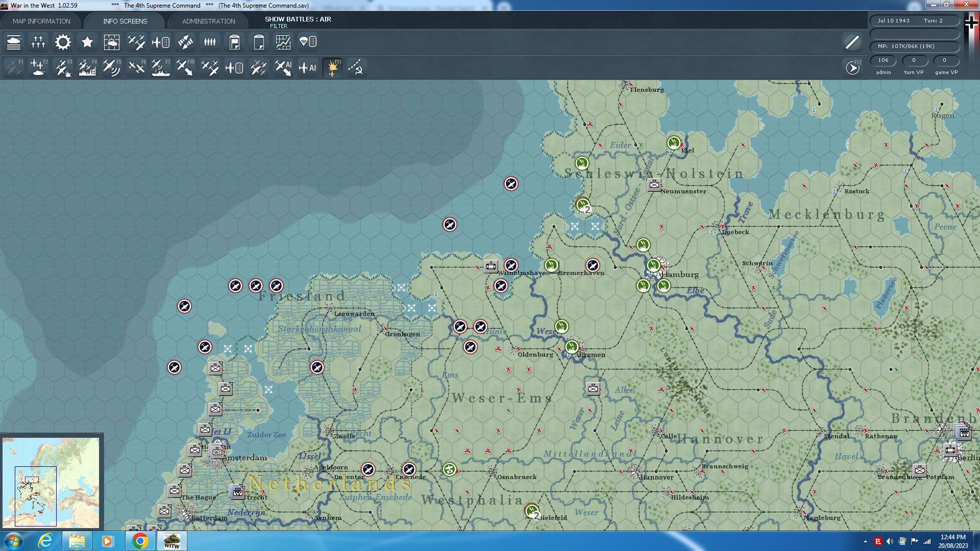Open the order of battle list icon
Image resolution: width=980 pixels, height=551 pixels.
14,42
